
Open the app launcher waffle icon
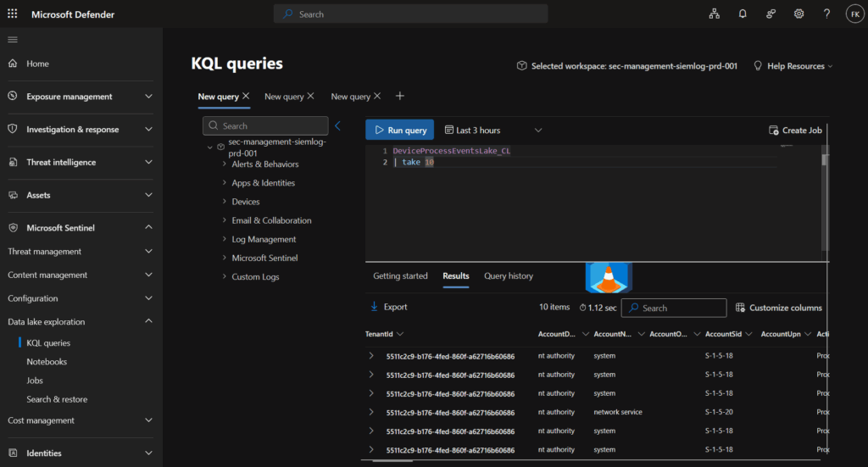click(x=12, y=14)
